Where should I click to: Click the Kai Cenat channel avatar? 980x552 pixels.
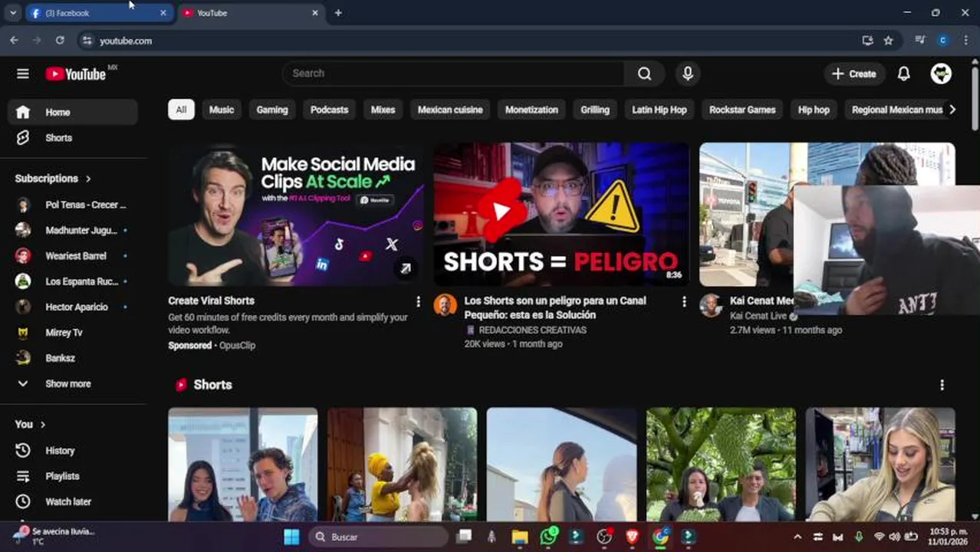711,305
